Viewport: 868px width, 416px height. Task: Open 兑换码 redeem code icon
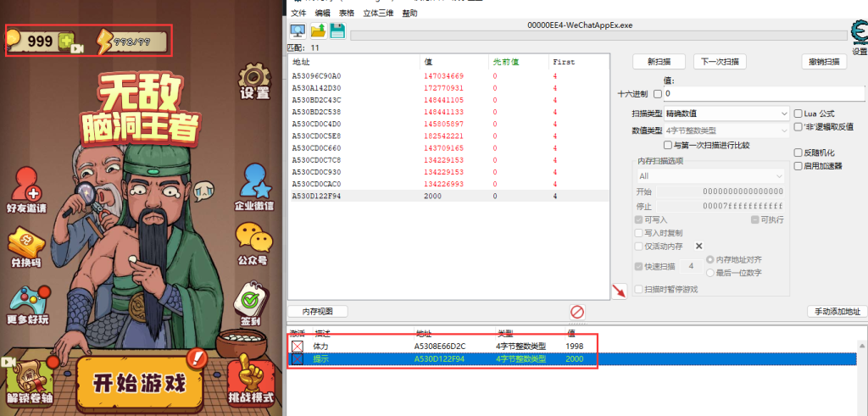point(25,248)
